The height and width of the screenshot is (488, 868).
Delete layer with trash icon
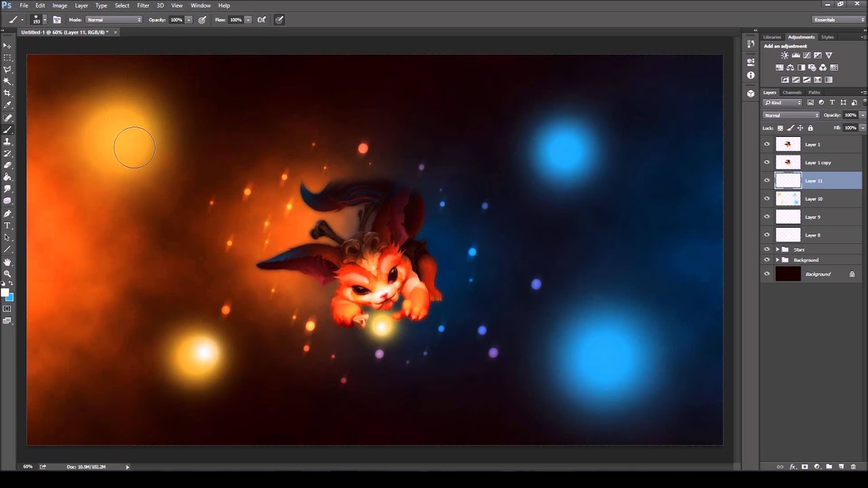(853, 466)
